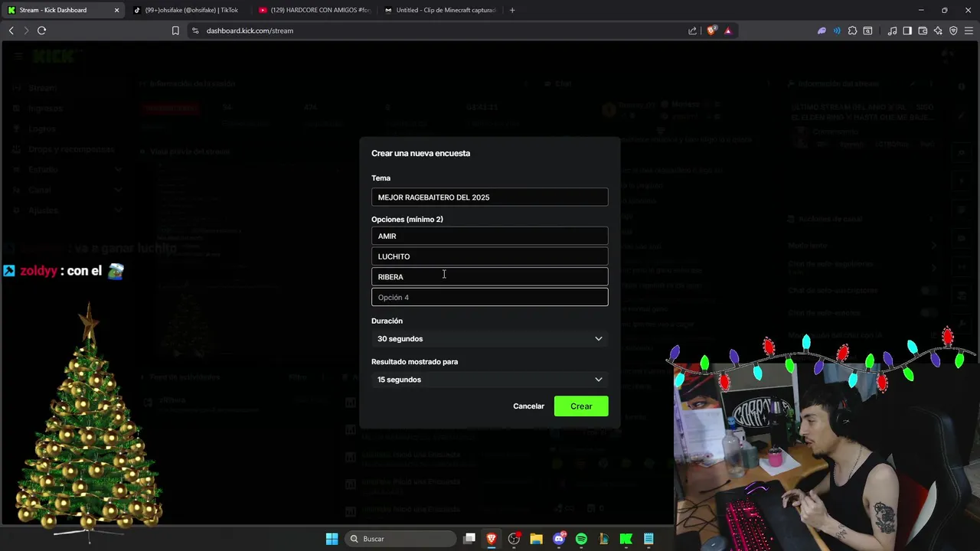Open File Explorer from the taskbar

point(536,539)
